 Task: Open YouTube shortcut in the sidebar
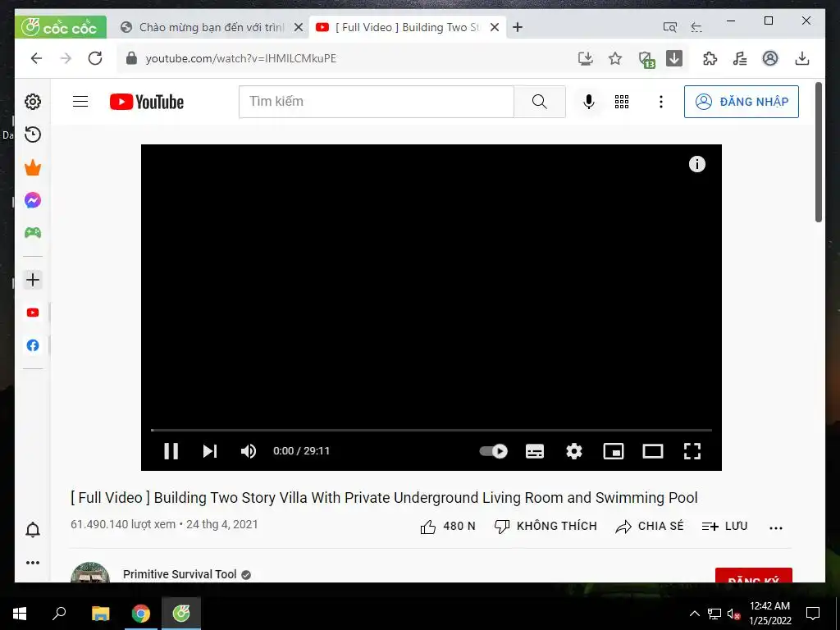[33, 313]
